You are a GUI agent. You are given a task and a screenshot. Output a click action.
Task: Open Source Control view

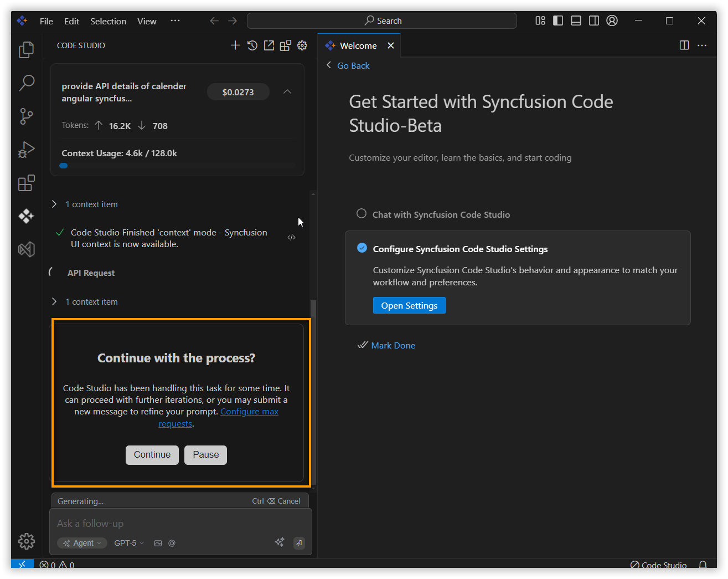pos(26,116)
